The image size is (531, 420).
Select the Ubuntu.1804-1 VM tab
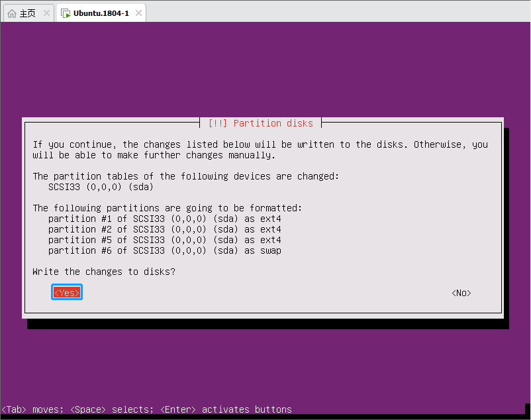[101, 13]
